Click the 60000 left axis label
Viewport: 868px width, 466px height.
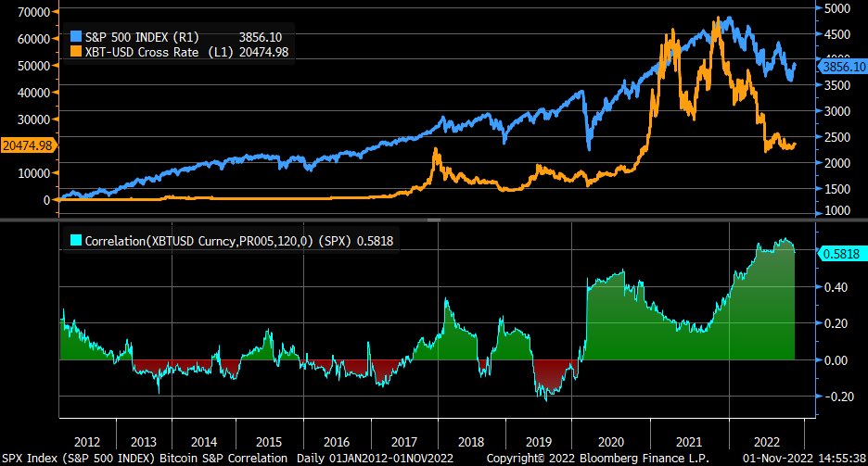[34, 39]
